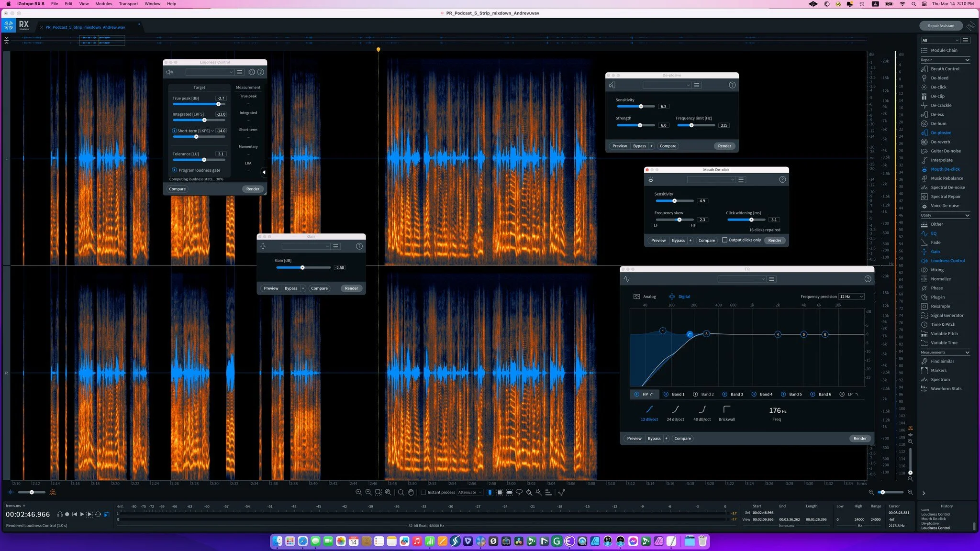Toggle loop playback

[98, 514]
